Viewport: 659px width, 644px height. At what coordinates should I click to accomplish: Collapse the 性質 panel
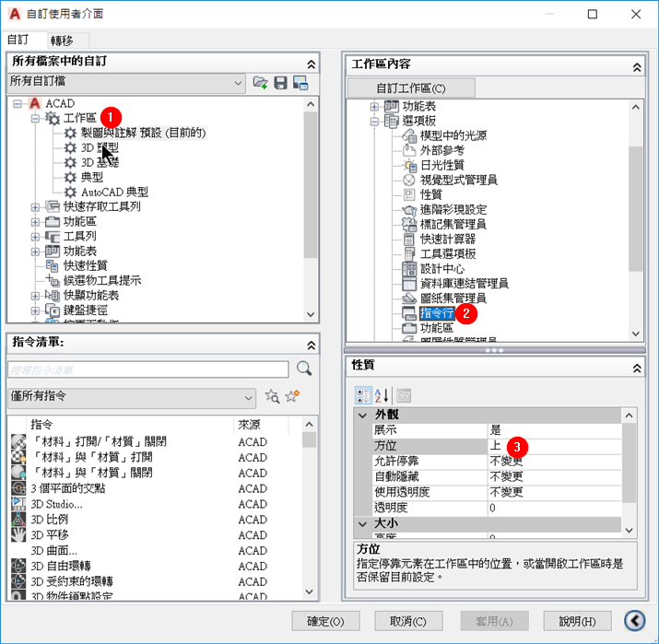point(637,369)
